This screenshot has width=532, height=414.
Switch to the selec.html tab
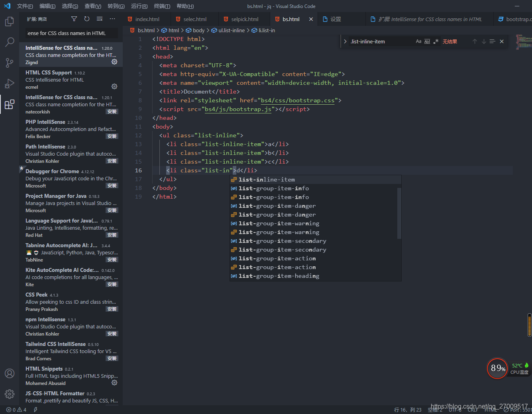click(194, 19)
